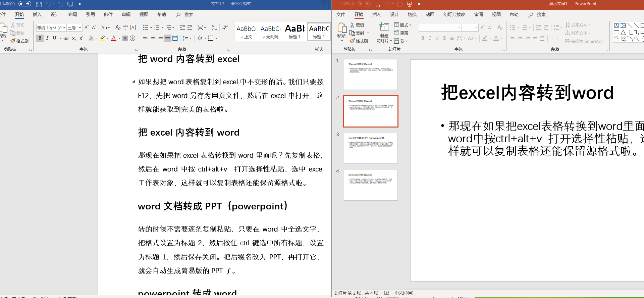Apply 标题 1 style in Word gallery
The image size is (644, 298).
pos(295,32)
